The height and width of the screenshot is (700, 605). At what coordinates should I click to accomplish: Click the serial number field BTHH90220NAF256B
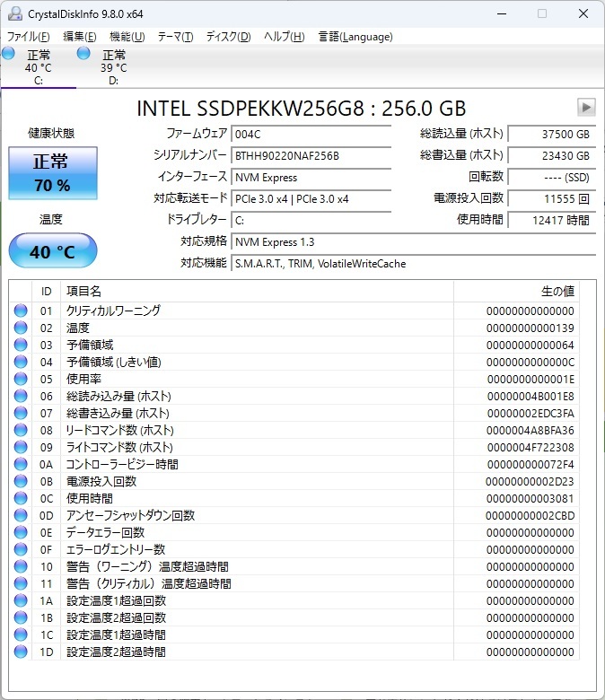[x=311, y=156]
